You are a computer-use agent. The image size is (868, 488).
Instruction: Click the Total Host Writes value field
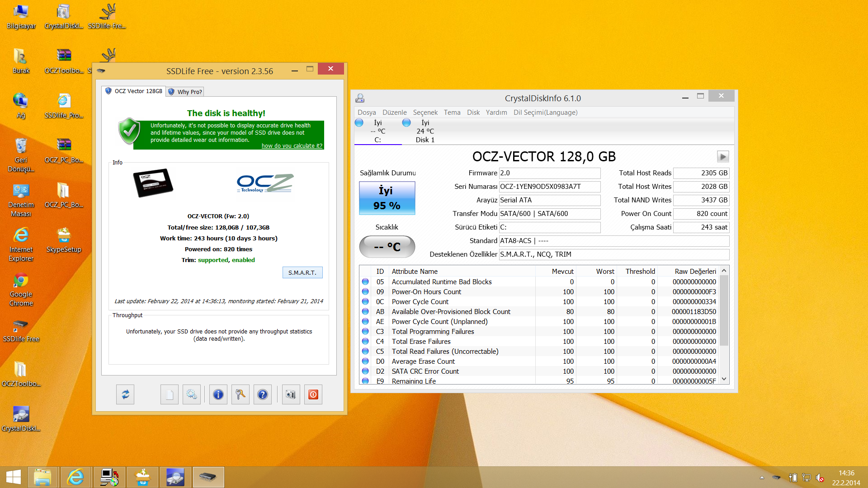(x=701, y=187)
